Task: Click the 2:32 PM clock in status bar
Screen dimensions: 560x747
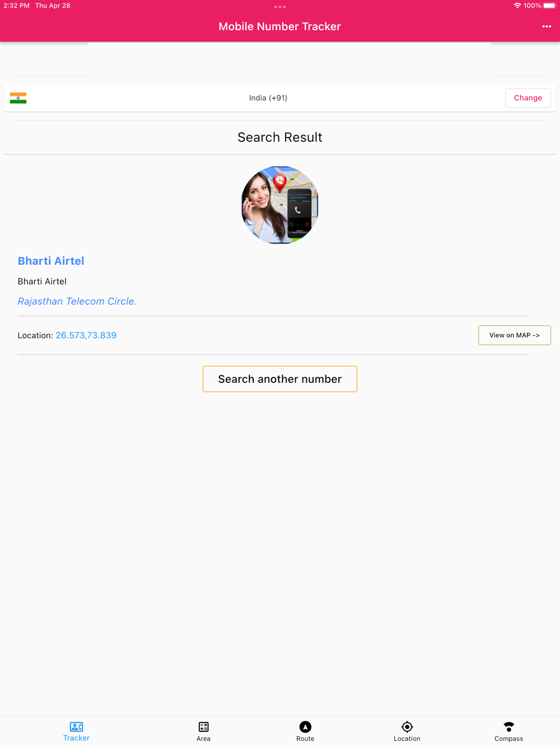Action: (17, 6)
